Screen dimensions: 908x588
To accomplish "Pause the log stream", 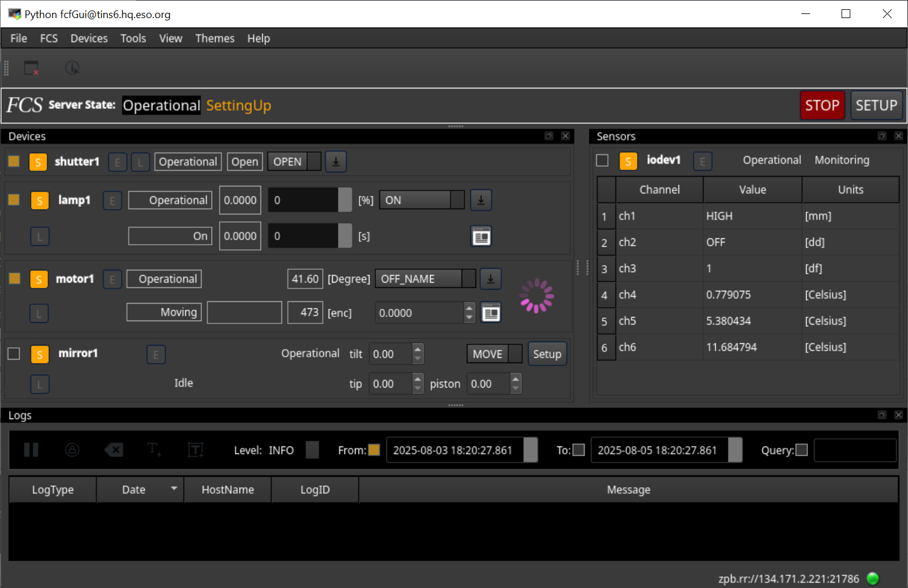I will pos(31,450).
